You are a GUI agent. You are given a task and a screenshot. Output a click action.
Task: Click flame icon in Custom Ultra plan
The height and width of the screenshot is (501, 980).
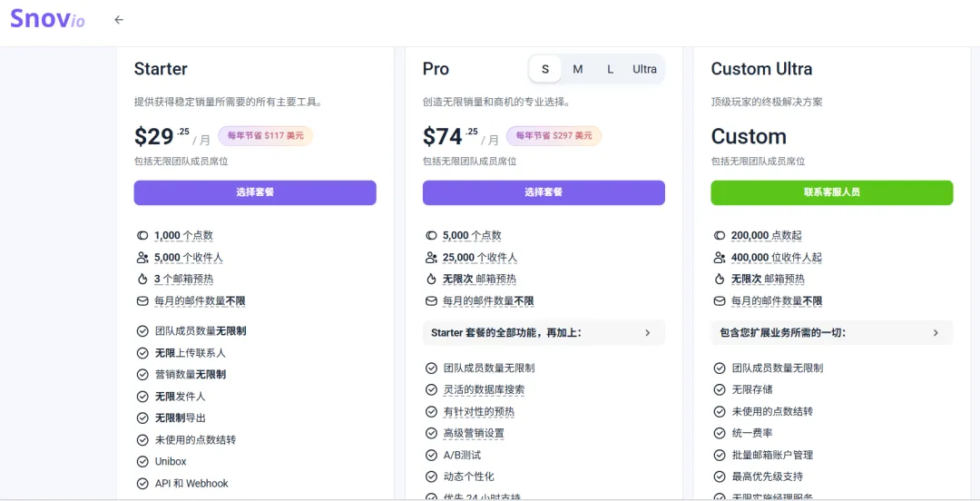pyautogui.click(x=720, y=279)
